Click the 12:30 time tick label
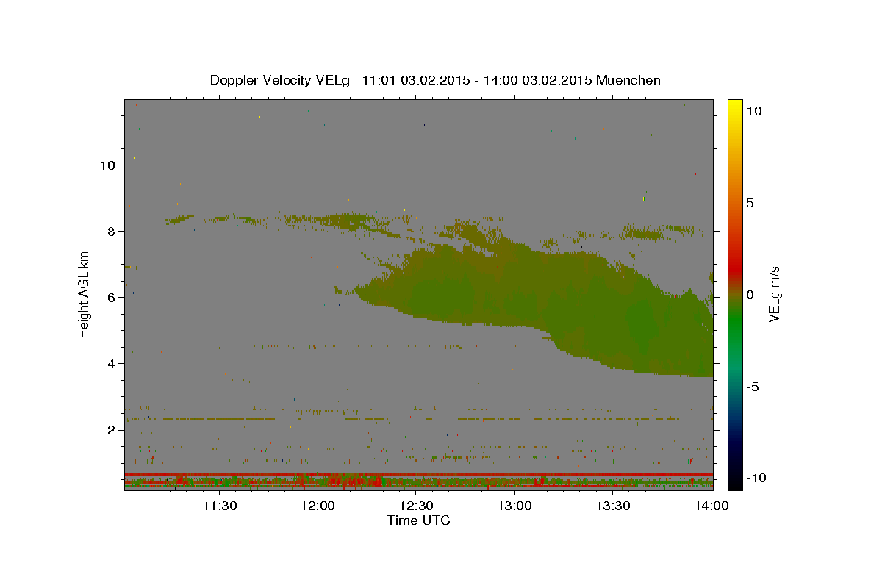Screen dimensions: 882x588 click(x=416, y=506)
